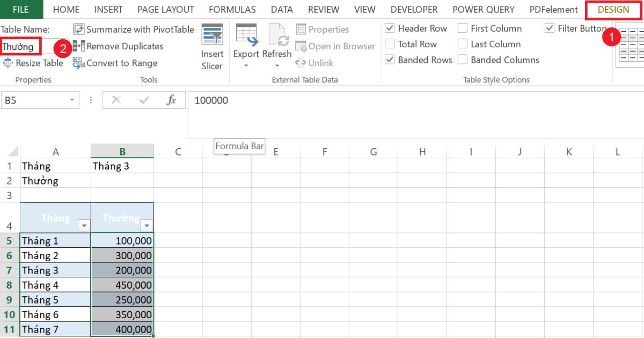Enable the Total Row checkbox

tap(389, 44)
